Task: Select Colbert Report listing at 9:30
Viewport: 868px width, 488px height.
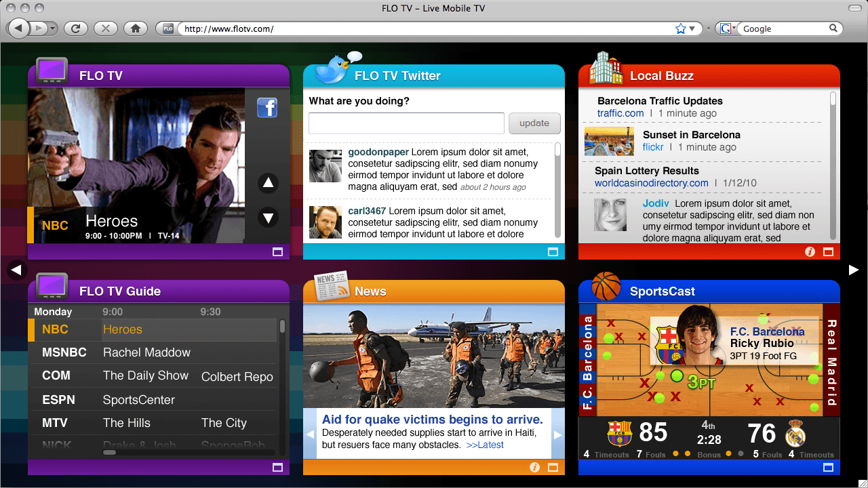Action: point(237,377)
